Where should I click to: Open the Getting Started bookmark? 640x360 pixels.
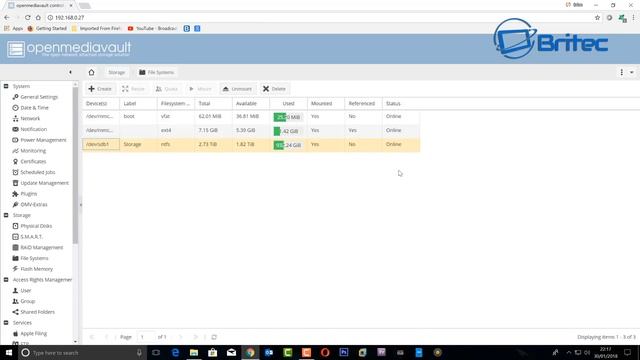(47, 29)
